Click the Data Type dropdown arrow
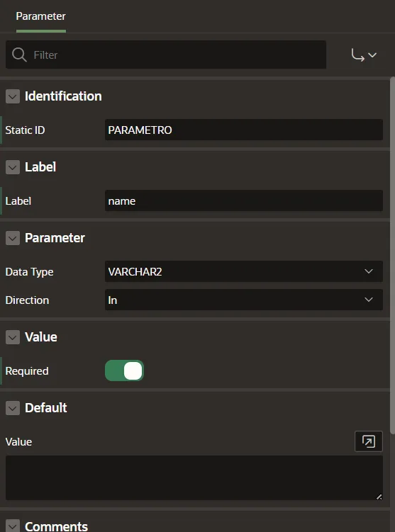Viewport: 395px width, 532px height. pos(369,271)
